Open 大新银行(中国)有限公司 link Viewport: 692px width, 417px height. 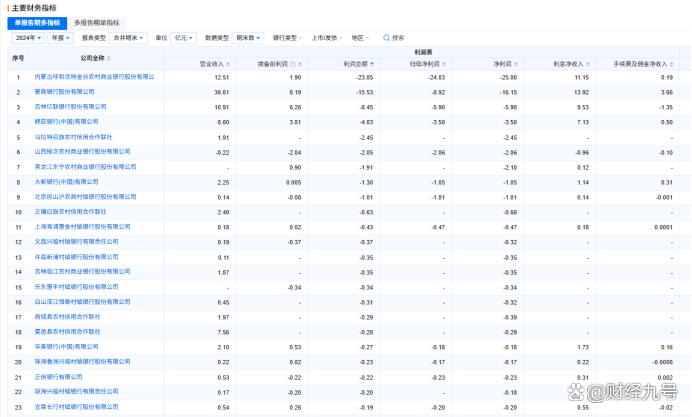click(x=67, y=182)
